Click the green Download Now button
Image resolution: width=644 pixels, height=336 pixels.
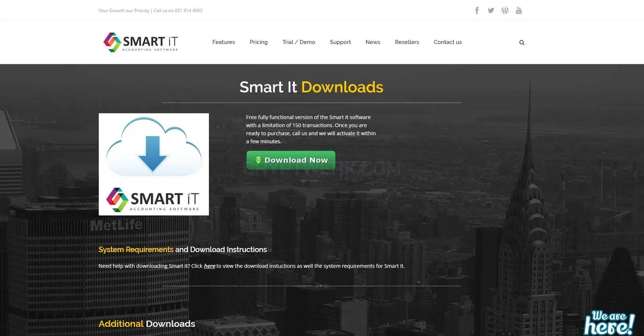291,160
